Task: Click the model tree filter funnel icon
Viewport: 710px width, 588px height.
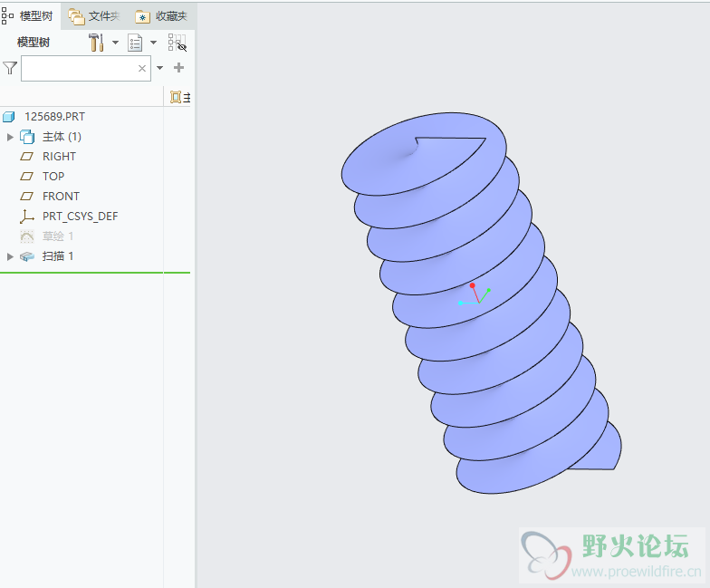Action: 9,69
